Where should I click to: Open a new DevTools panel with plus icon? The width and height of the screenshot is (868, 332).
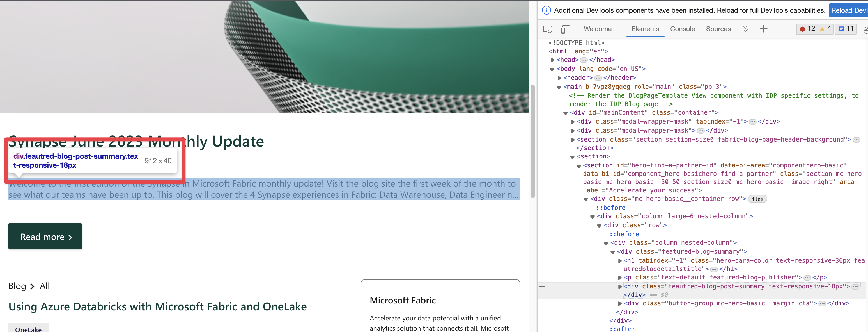764,29
